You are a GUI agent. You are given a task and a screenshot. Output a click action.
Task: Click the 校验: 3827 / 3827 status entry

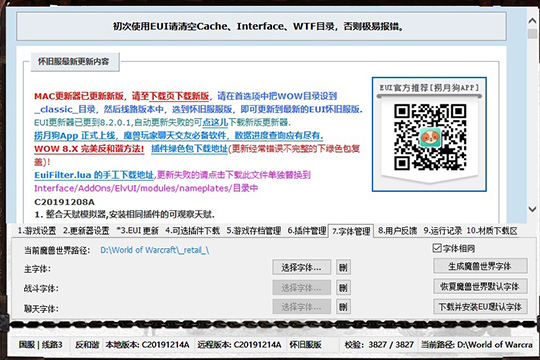pos(379,344)
